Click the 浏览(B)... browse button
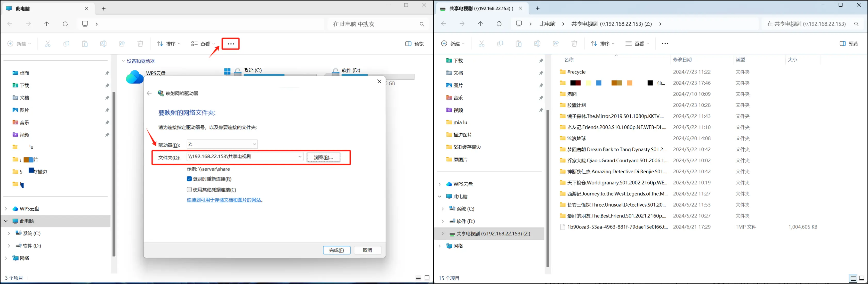This screenshot has height=284, width=868. tap(323, 157)
